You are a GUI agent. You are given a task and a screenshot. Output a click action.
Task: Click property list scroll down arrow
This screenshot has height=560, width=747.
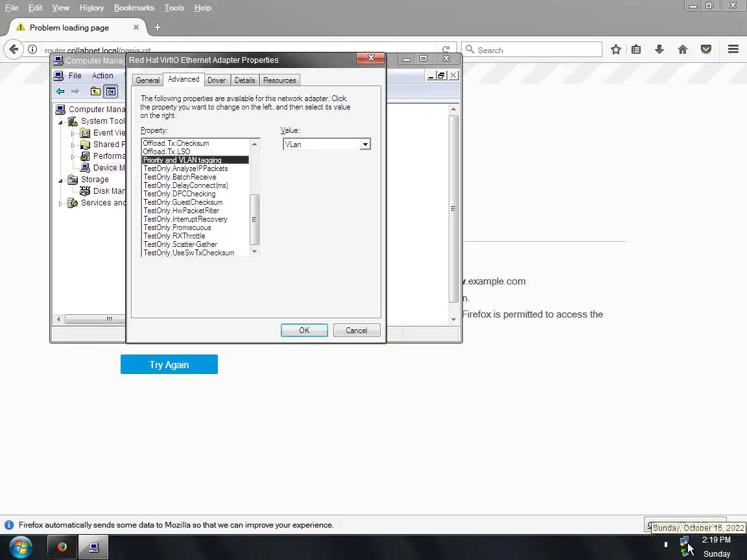click(x=254, y=251)
